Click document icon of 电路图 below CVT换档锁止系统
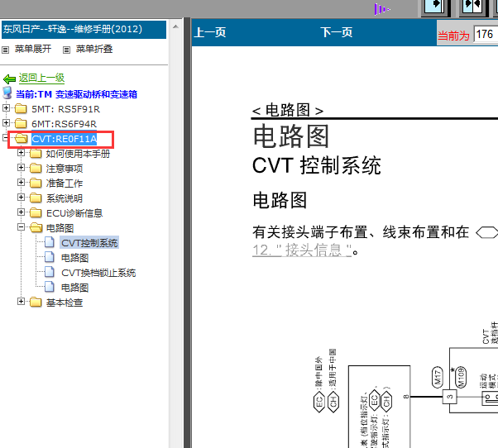 pos(50,287)
